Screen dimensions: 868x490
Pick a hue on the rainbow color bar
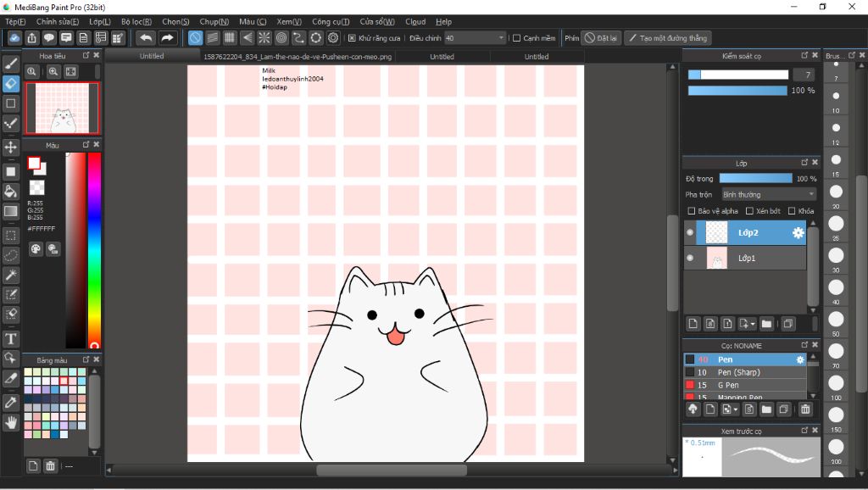pyautogui.click(x=94, y=250)
